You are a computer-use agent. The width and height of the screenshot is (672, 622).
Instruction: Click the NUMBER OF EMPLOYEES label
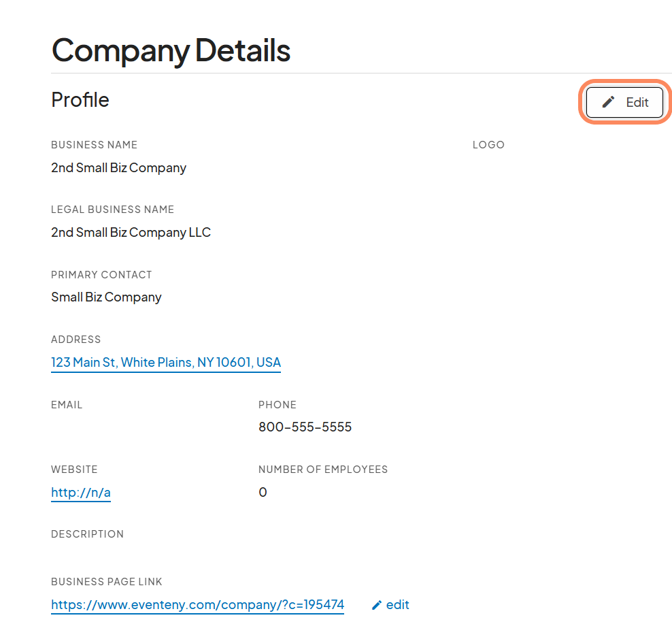coord(323,470)
